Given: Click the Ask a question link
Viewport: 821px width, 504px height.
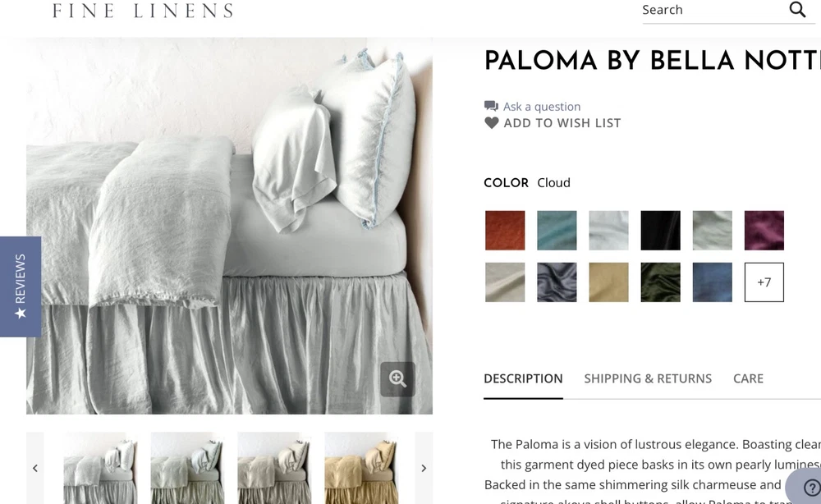Looking at the screenshot, I should [542, 107].
